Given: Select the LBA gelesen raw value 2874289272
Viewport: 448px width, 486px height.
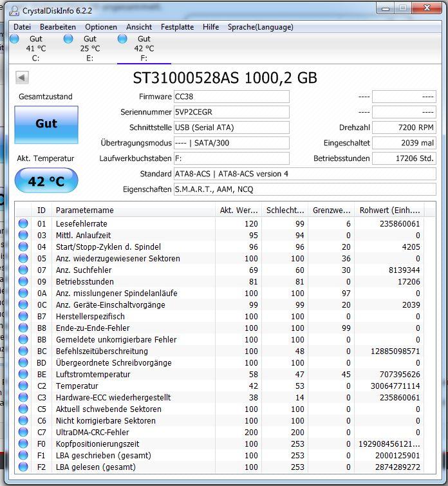Looking at the screenshot, I should pyautogui.click(x=398, y=467).
